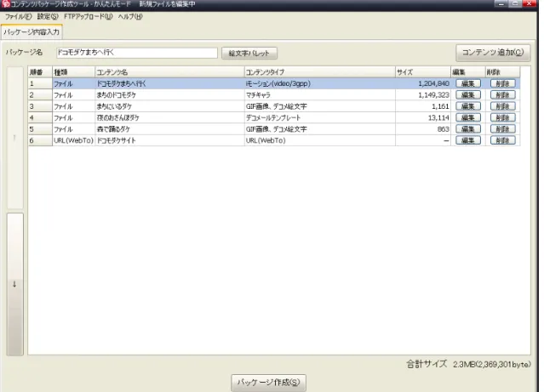Click the row number 5 cell

(x=40, y=129)
